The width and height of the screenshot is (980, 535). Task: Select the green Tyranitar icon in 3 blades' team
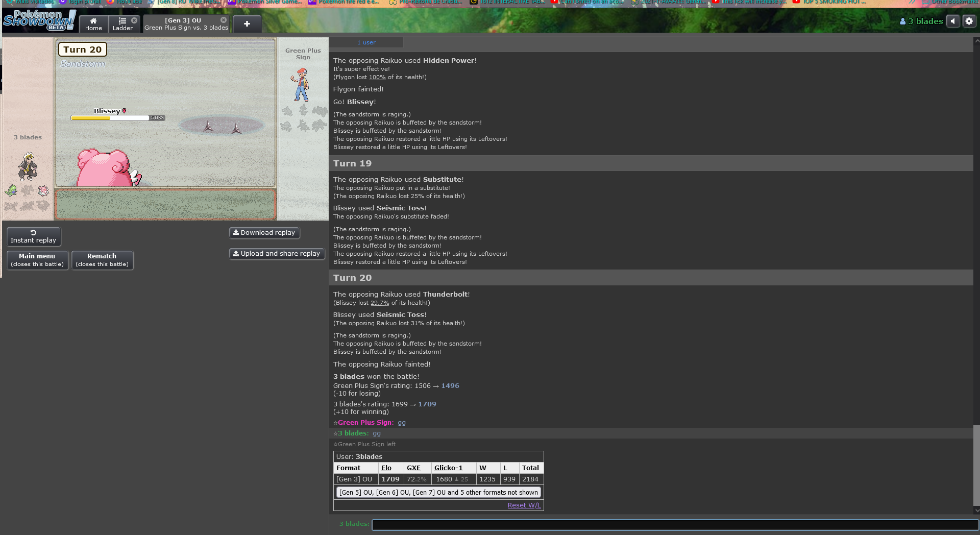point(11,191)
